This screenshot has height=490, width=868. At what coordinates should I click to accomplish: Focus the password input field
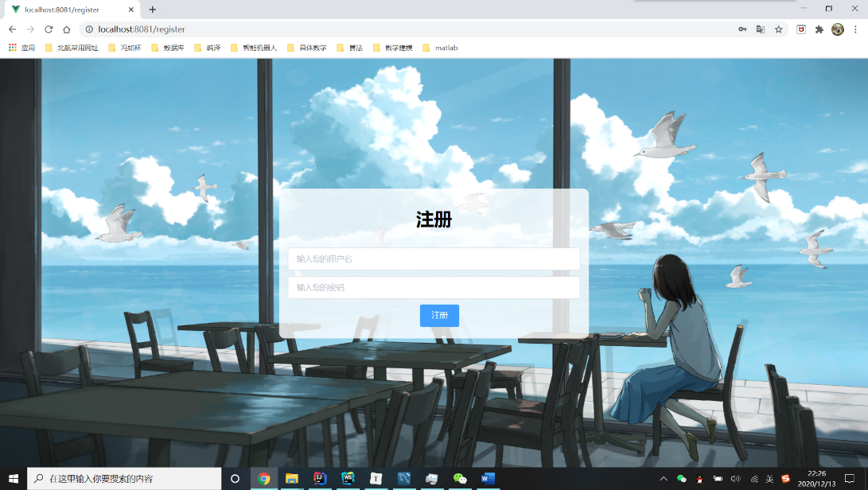click(434, 287)
